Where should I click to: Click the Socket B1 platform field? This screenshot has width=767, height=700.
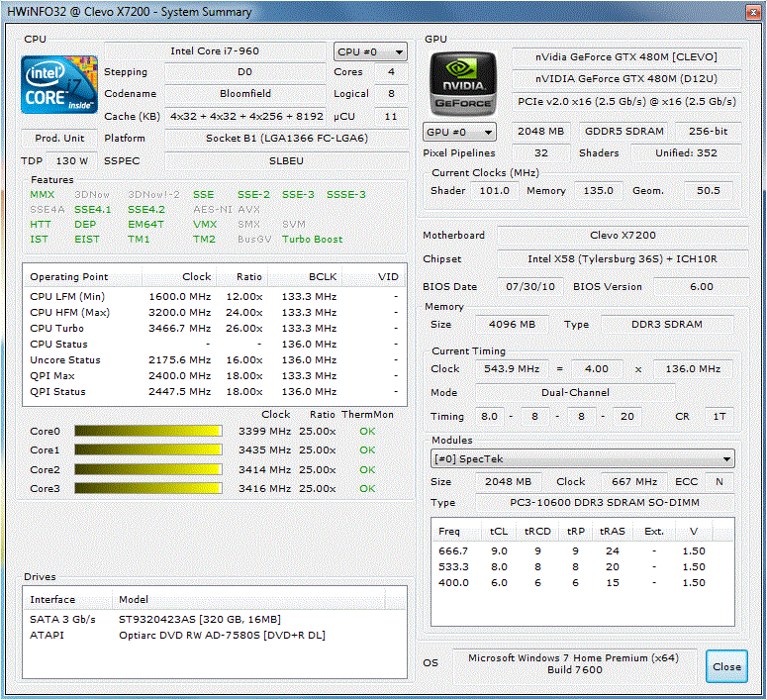pos(287,138)
